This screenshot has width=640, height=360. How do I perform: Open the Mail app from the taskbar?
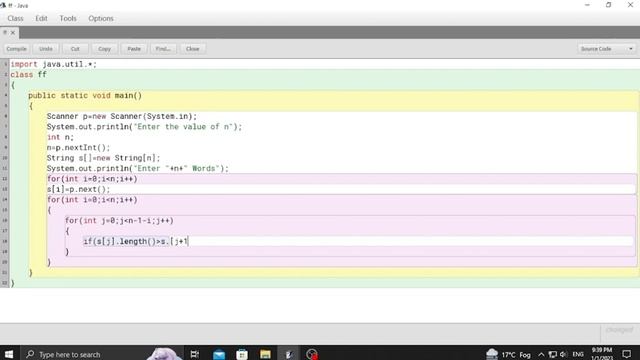pyautogui.click(x=219, y=354)
